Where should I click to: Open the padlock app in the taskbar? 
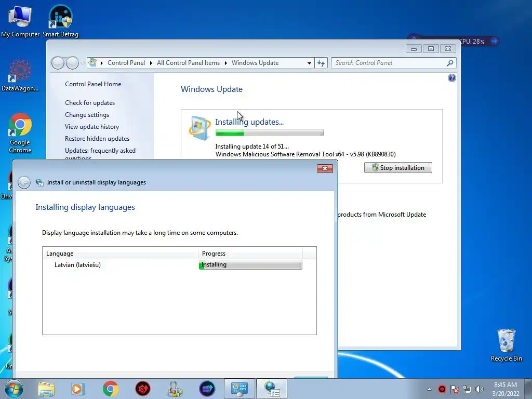[175, 389]
